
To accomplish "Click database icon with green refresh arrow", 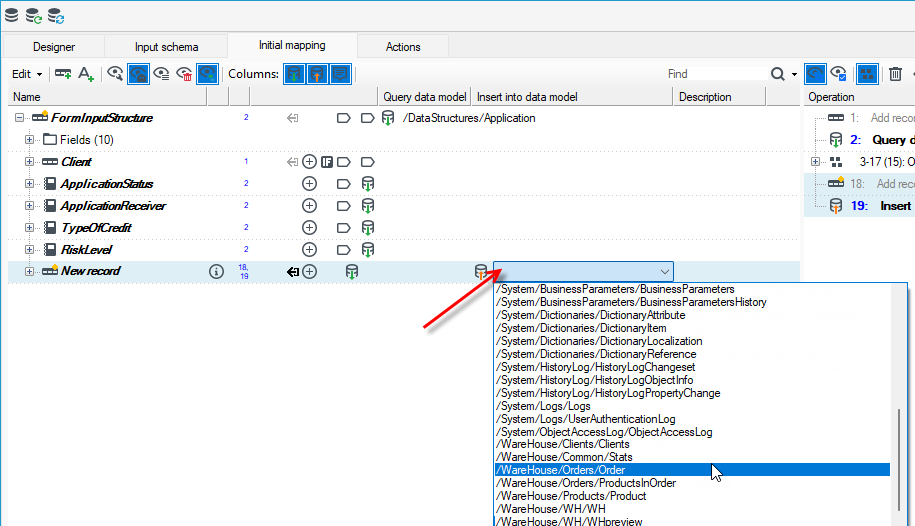I will [x=33, y=15].
